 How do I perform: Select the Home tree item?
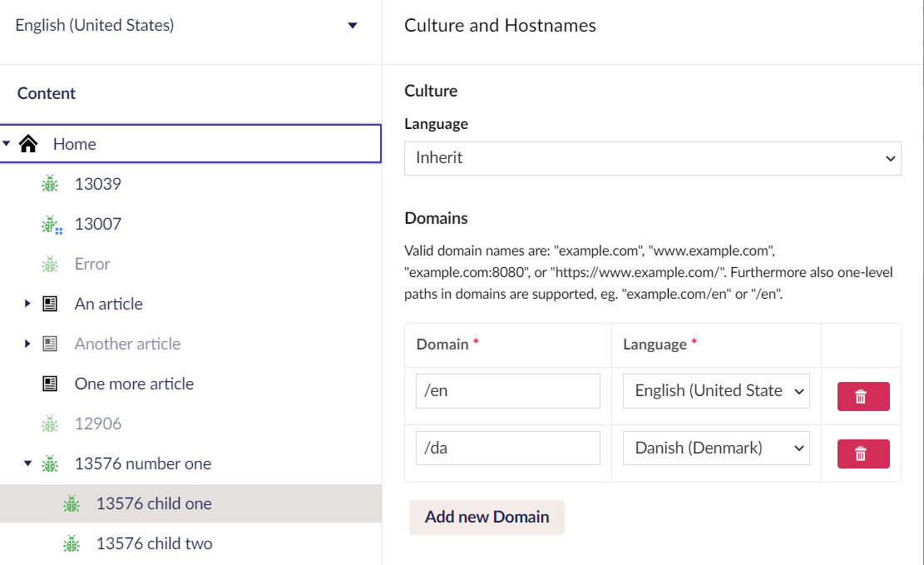click(190, 143)
